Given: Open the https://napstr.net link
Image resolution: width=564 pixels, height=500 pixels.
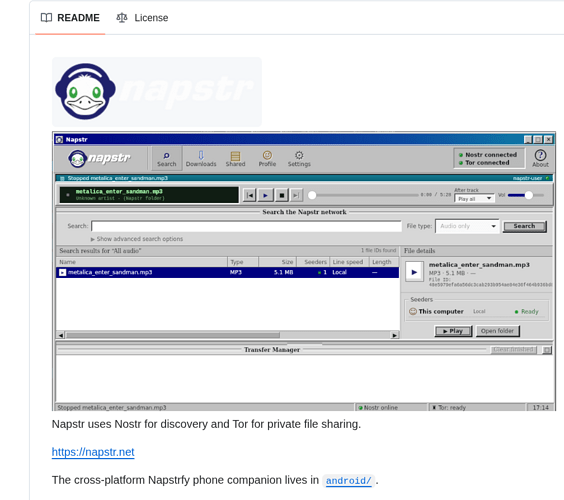Looking at the screenshot, I should (x=93, y=452).
